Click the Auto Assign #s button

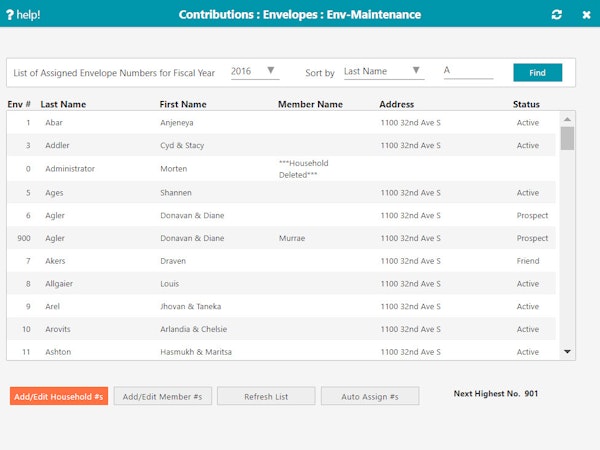pos(370,396)
